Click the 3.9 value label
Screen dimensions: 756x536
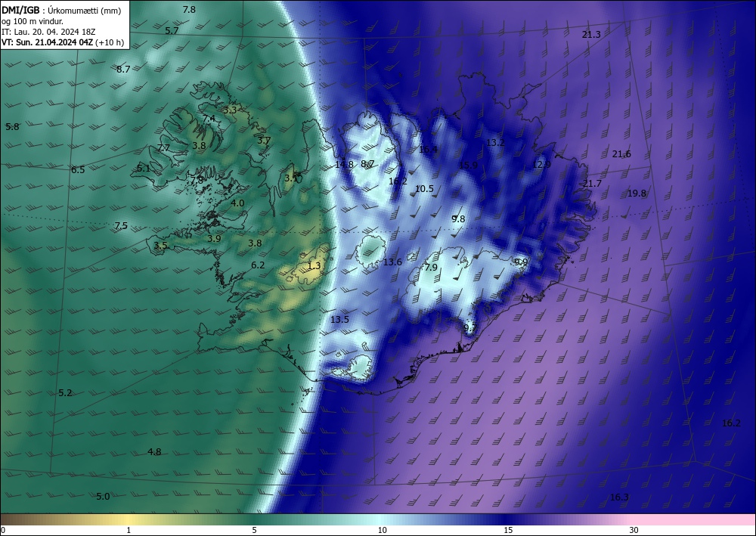point(214,239)
